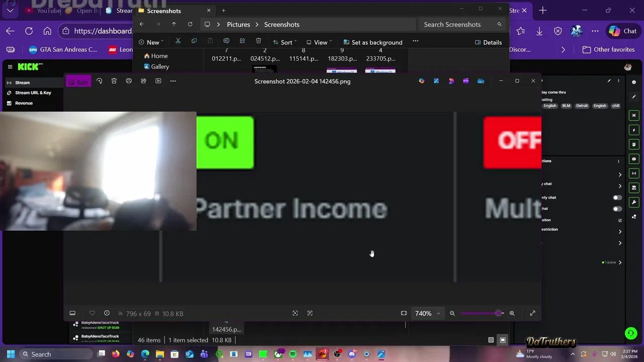Image resolution: width=644 pixels, height=362 pixels.
Task: Click the Kick hamburger menu icon
Action: click(10, 66)
